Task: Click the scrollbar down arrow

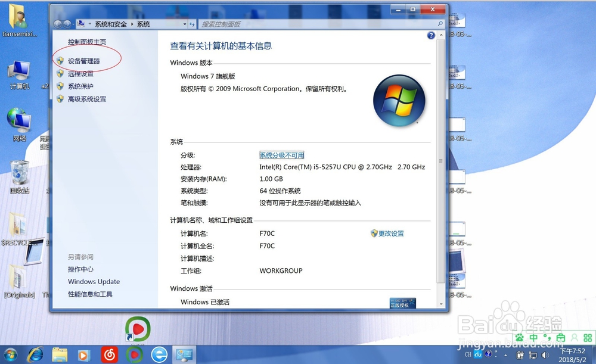Action: pos(441,304)
